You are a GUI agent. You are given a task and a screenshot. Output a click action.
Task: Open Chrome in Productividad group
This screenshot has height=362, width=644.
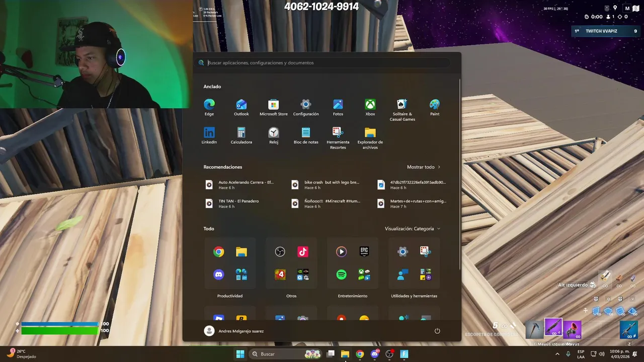tap(218, 252)
